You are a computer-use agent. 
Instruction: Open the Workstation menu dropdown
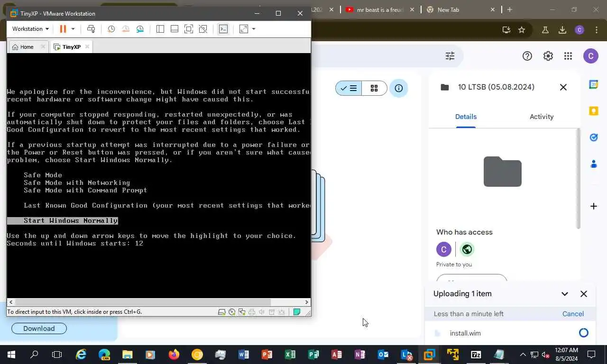30,29
